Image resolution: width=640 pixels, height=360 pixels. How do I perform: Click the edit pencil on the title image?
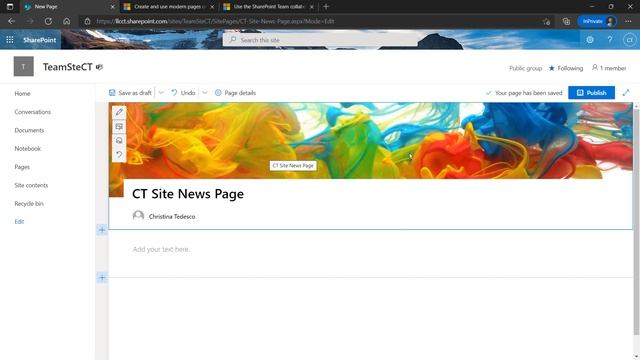tap(119, 112)
